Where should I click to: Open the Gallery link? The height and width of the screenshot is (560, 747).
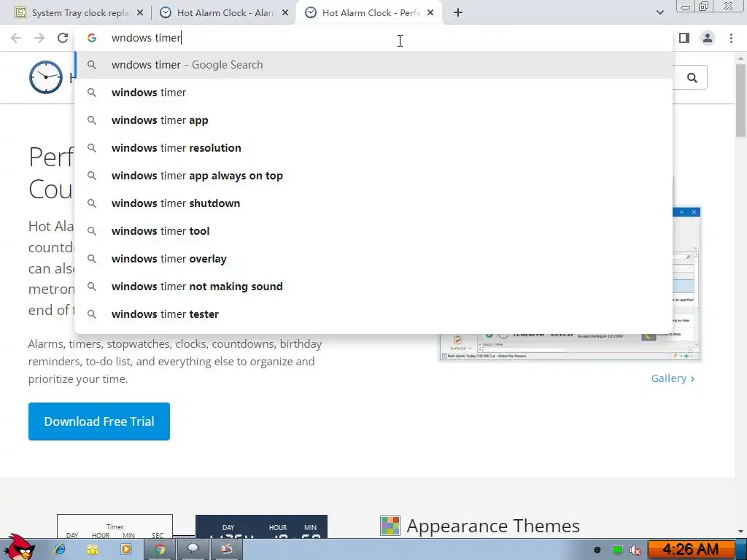673,378
